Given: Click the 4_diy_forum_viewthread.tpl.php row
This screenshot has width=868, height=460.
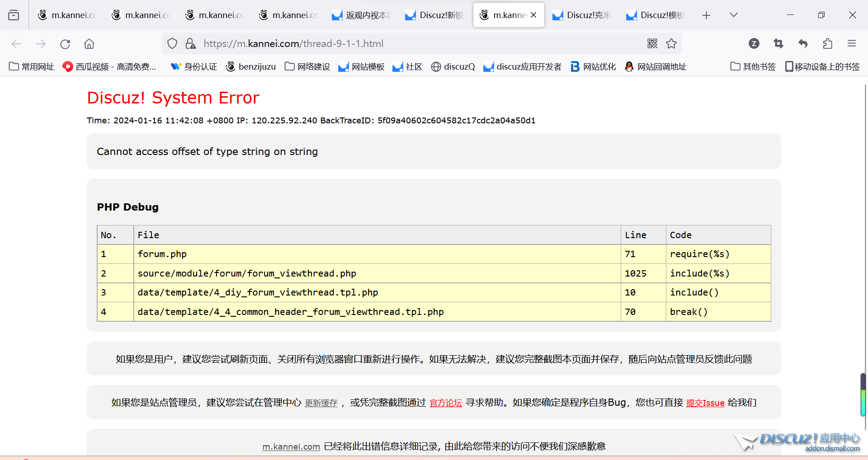Looking at the screenshot, I should point(434,293).
